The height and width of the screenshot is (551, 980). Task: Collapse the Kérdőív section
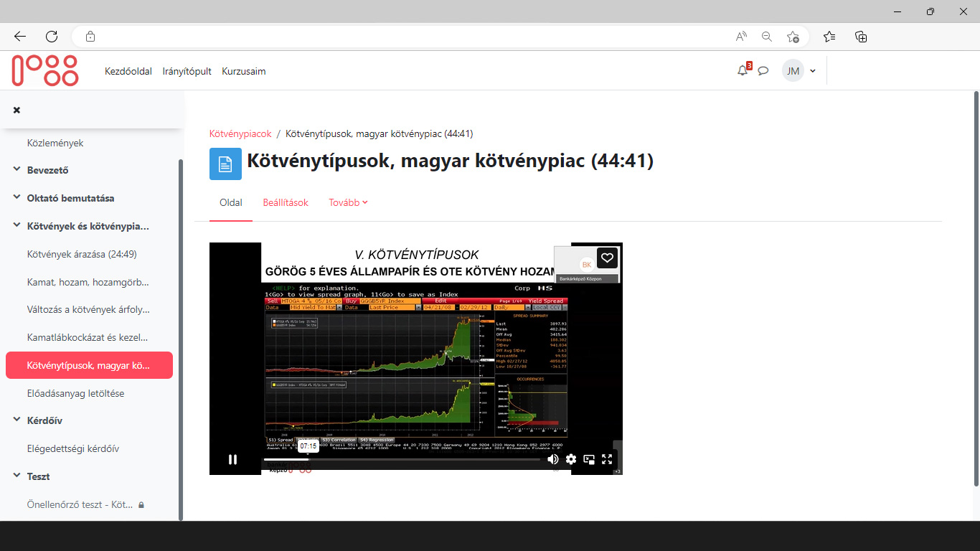click(17, 420)
